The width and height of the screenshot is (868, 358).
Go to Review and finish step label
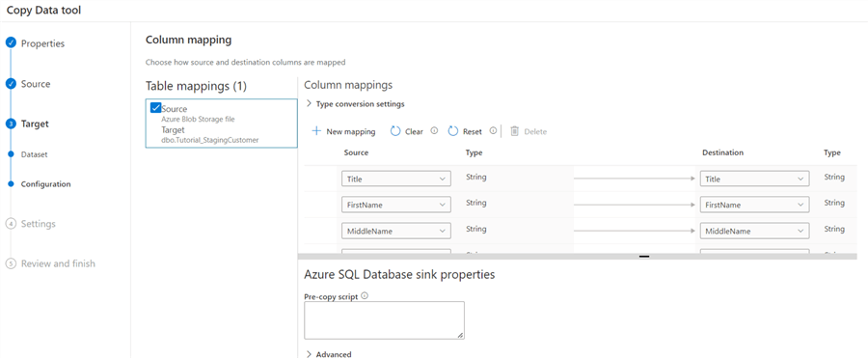[x=58, y=263]
